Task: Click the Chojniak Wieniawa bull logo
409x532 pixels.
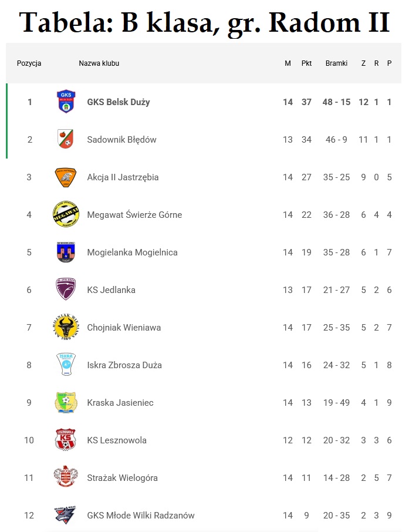Action: click(66, 327)
